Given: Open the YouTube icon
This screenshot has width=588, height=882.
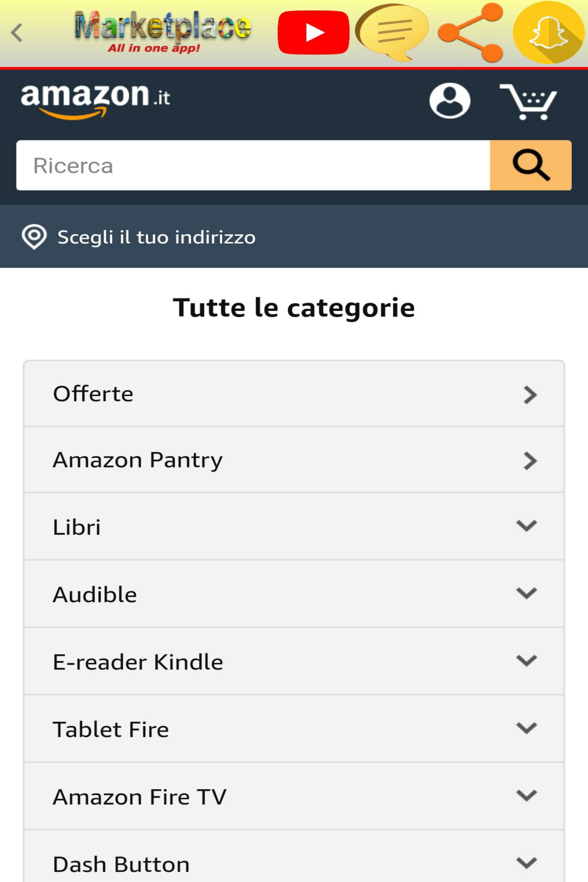Looking at the screenshot, I should pyautogui.click(x=313, y=32).
